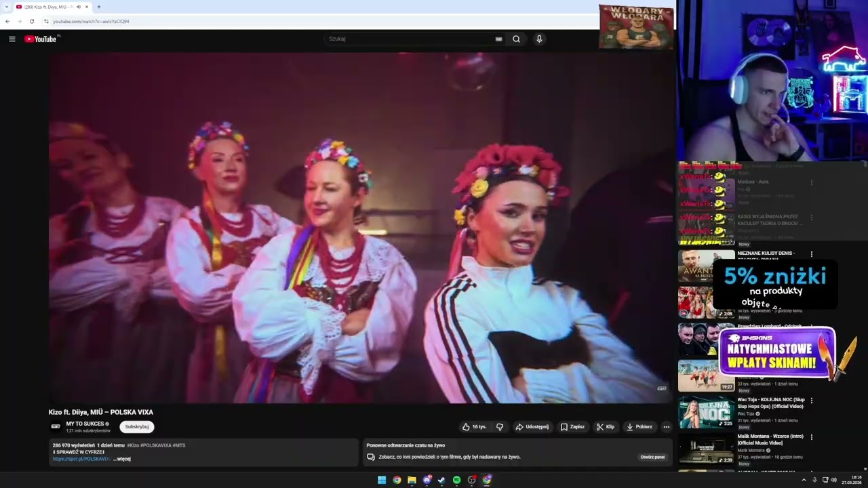Open File Explorer from the taskbar
The height and width of the screenshot is (488, 868).
pos(412,480)
